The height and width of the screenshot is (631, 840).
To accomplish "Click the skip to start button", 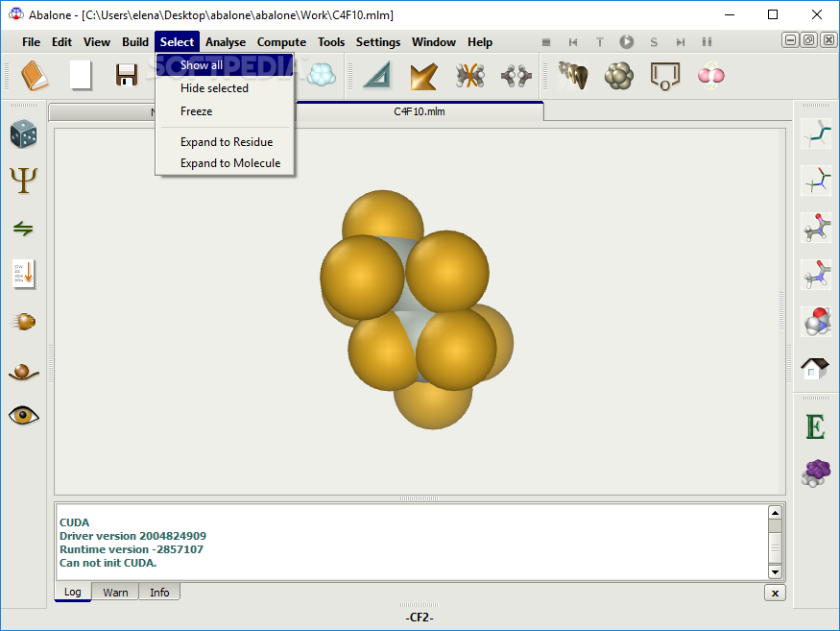I will [573, 42].
